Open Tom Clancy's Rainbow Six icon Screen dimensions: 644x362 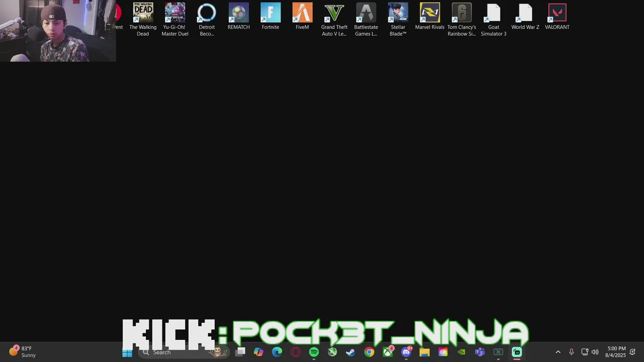click(x=461, y=20)
